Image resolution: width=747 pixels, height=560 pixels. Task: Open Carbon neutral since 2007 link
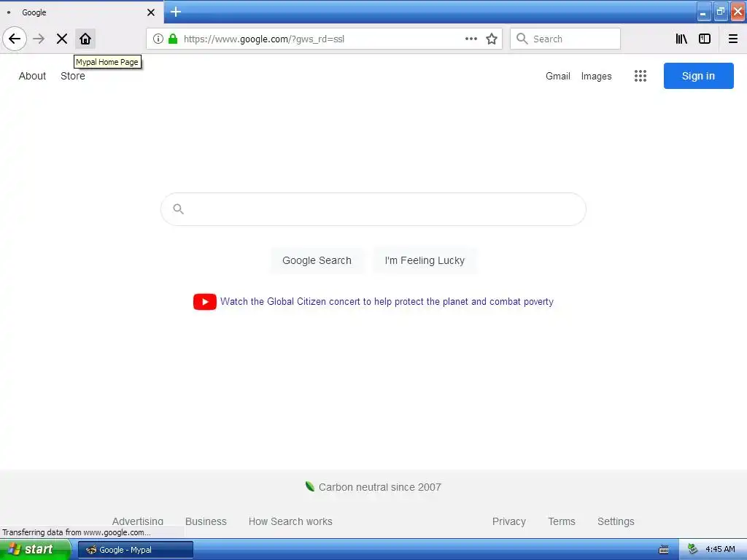coord(379,487)
